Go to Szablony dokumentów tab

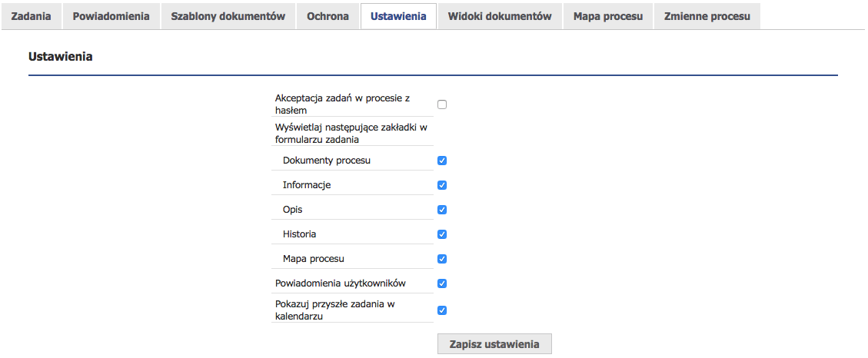pos(228,17)
